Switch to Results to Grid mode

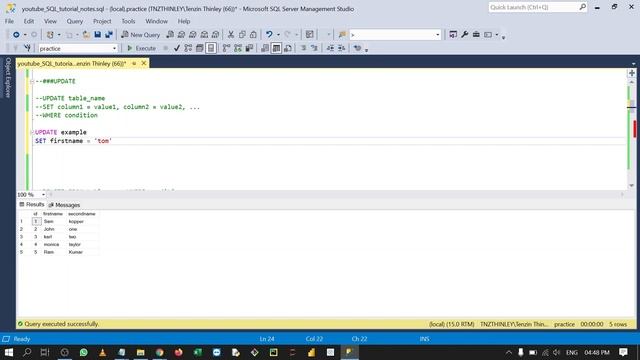click(276, 48)
